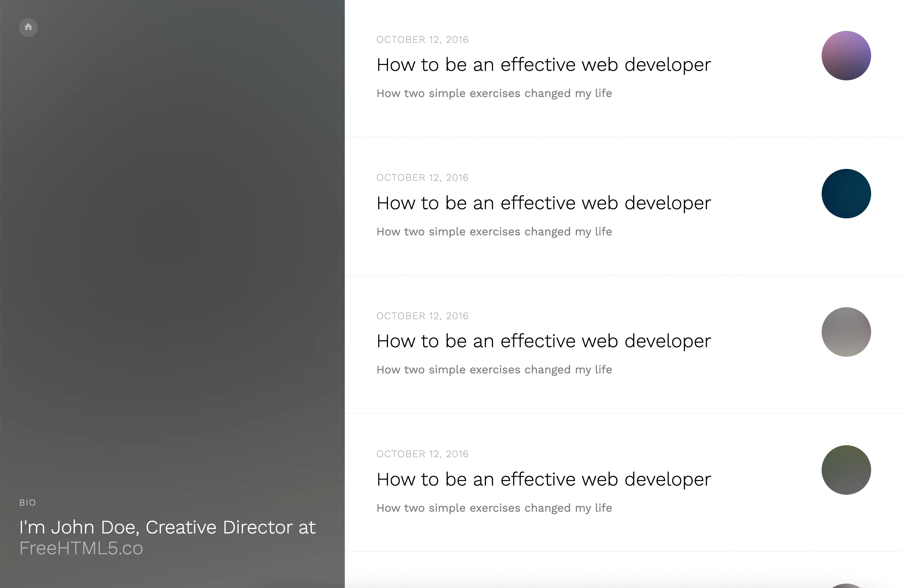Click the BIO section label
The width and height of the screenshot is (902, 588).
tap(28, 502)
